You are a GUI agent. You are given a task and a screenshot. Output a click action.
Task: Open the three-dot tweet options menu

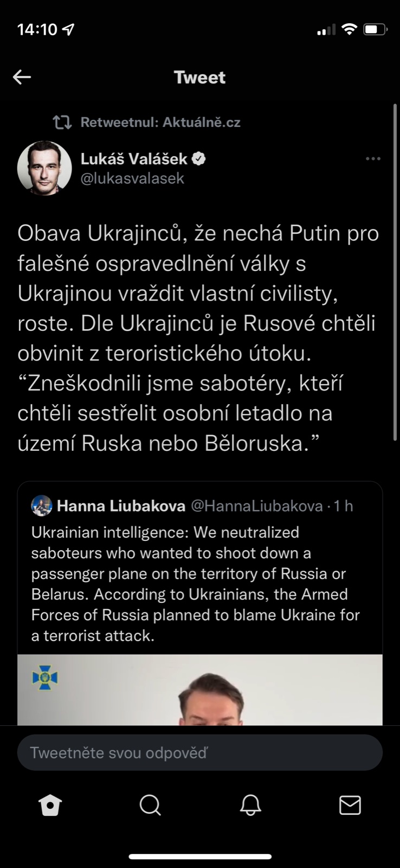373,159
